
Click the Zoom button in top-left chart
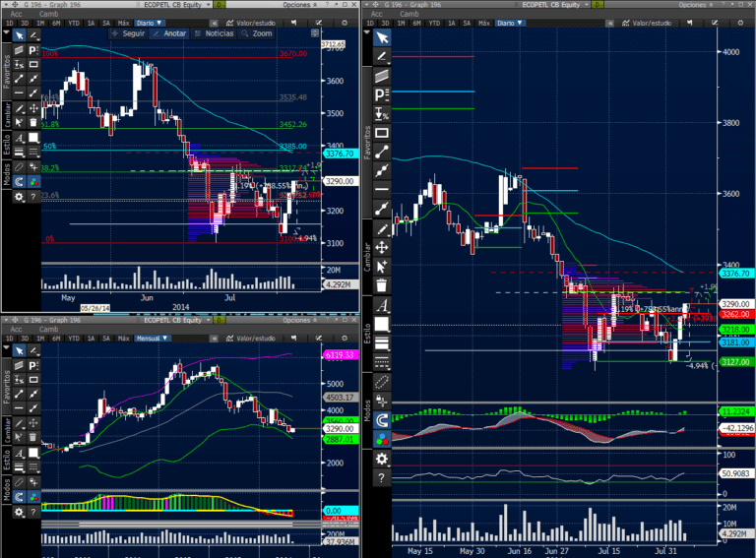pyautogui.click(x=258, y=33)
